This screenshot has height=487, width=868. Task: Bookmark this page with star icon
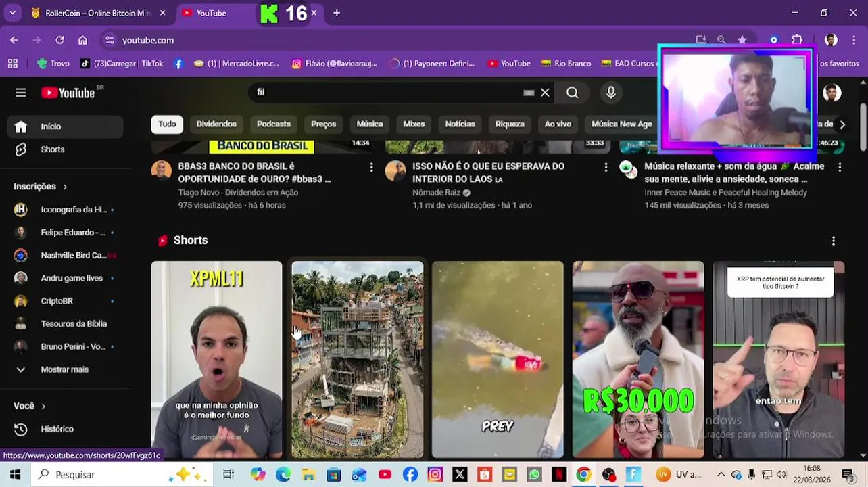tap(742, 40)
